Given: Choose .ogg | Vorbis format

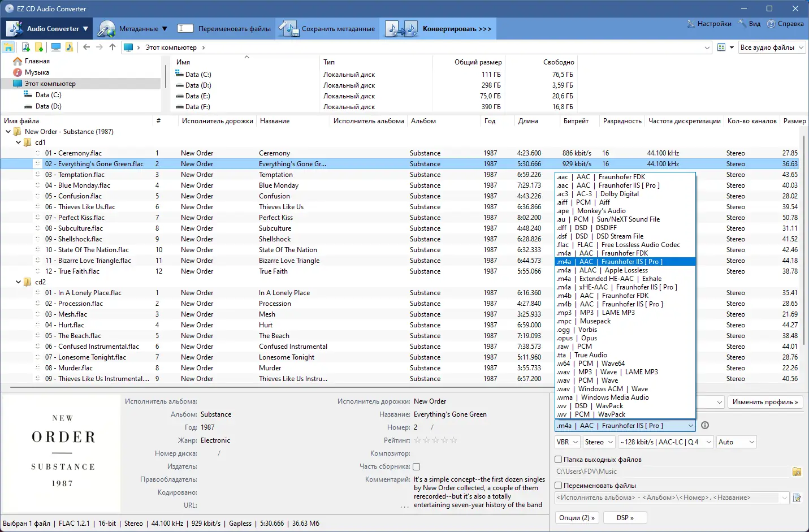Looking at the screenshot, I should click(625, 330).
